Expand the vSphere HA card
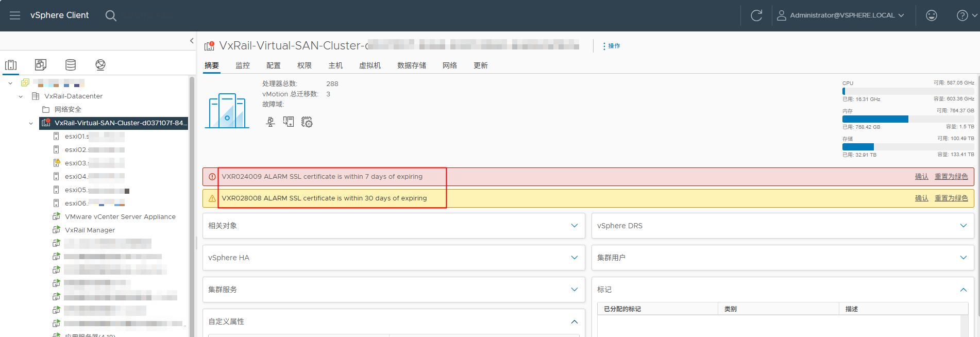The image size is (980, 337). [575, 258]
